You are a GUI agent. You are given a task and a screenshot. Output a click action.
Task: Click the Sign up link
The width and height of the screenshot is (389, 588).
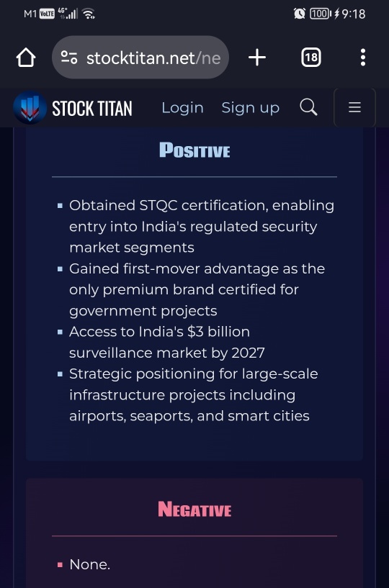coord(251,108)
